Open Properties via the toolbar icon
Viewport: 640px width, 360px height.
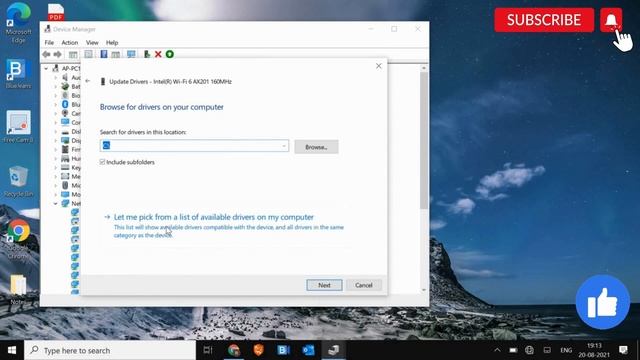[88, 54]
